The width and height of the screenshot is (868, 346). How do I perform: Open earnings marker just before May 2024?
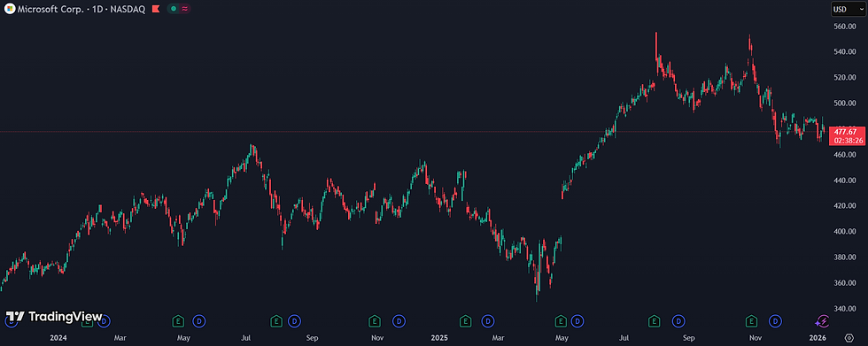pyautogui.click(x=178, y=320)
